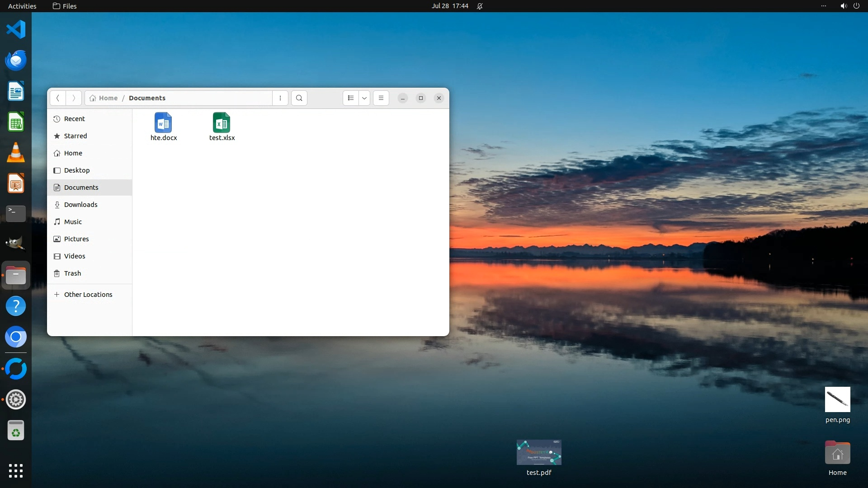Screen dimensions: 868x488
Task: Click the Home breadcrumb in path bar
Action: pos(104,98)
